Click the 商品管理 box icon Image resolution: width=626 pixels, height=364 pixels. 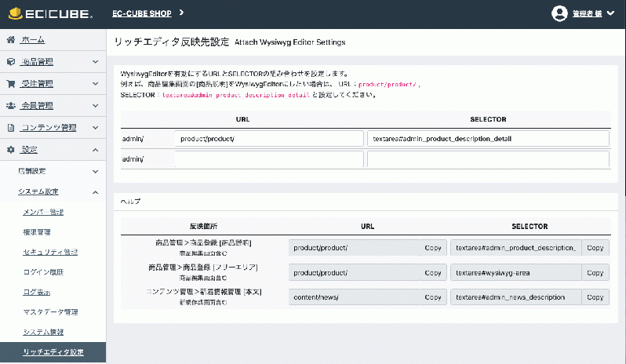click(11, 61)
